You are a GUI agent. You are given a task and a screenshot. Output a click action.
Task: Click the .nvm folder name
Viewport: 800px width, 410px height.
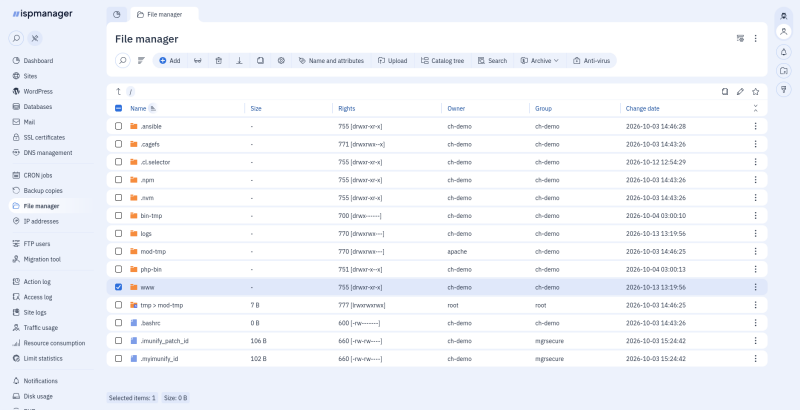coord(147,198)
